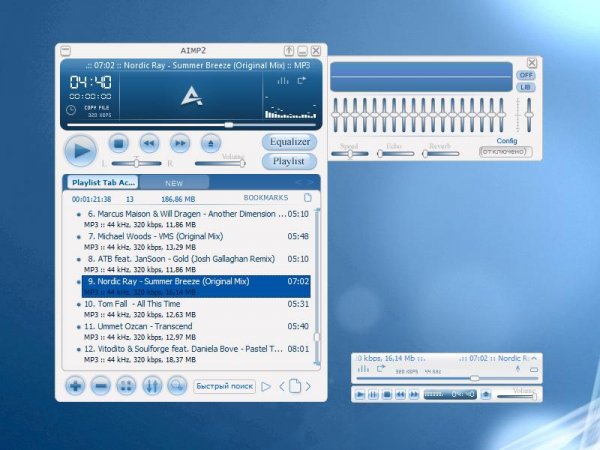Click the bottom playlist page icon
The height and width of the screenshot is (450, 600).
[x=295, y=386]
